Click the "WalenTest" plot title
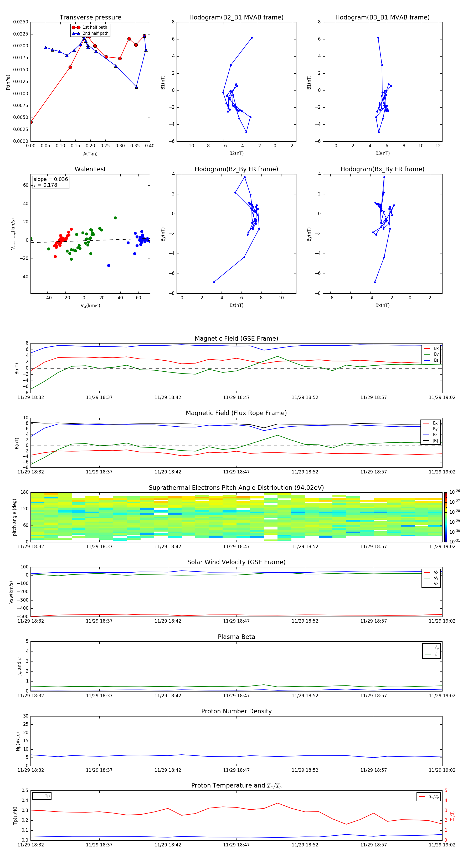Screen dimensions: 473x868 tap(90, 169)
